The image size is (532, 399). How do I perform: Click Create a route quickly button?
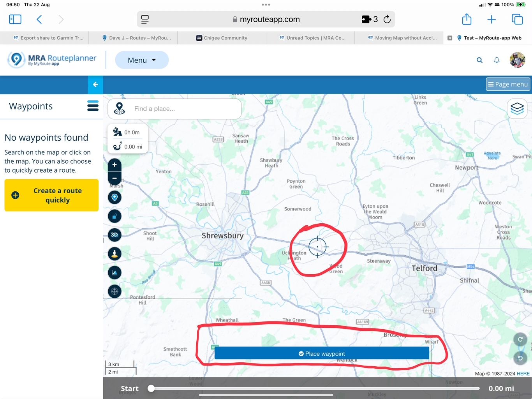click(x=51, y=195)
